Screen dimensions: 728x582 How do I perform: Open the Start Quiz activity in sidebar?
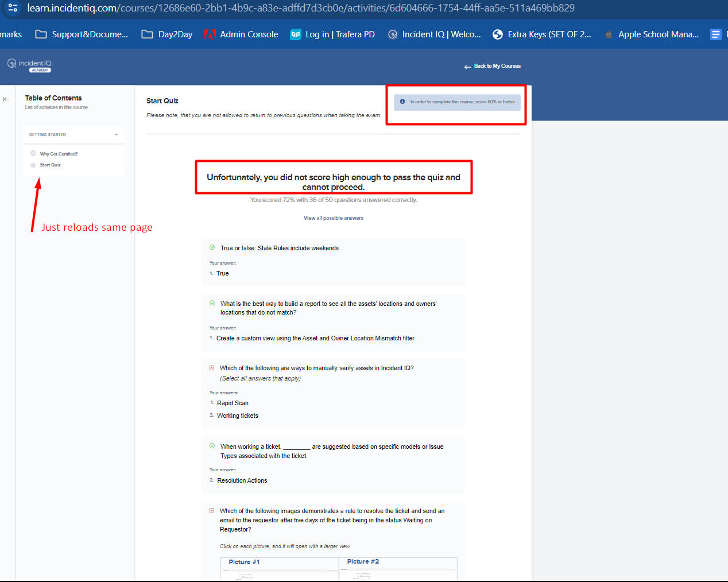click(x=50, y=165)
